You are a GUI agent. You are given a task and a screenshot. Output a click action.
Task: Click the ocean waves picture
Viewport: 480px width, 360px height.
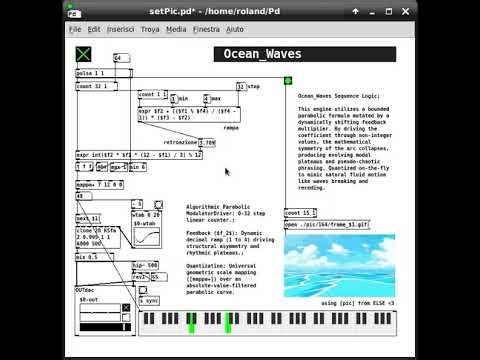coord(340,266)
